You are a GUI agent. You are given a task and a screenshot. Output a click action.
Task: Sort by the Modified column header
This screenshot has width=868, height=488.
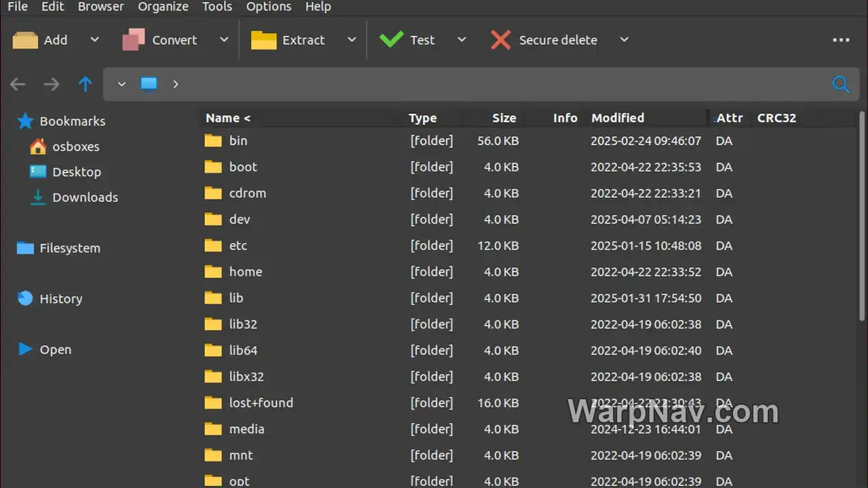[618, 118]
